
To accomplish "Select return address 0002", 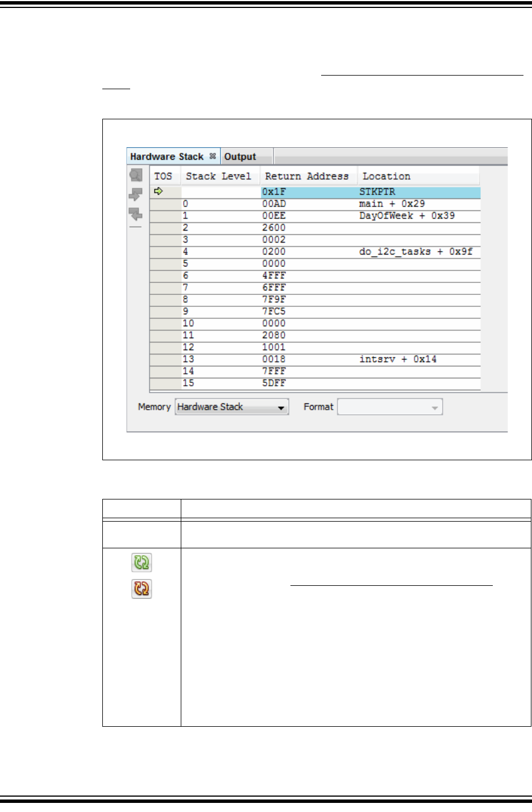I will [274, 240].
